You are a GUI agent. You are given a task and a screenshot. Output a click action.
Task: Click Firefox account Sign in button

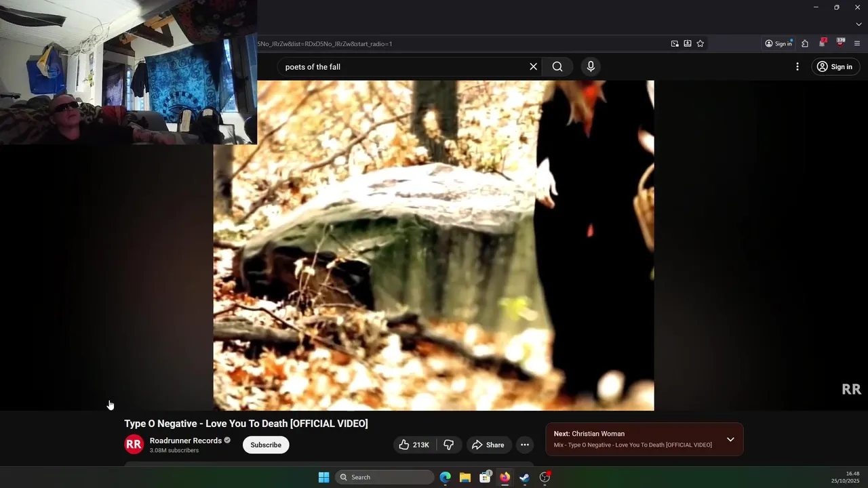pyautogui.click(x=778, y=43)
